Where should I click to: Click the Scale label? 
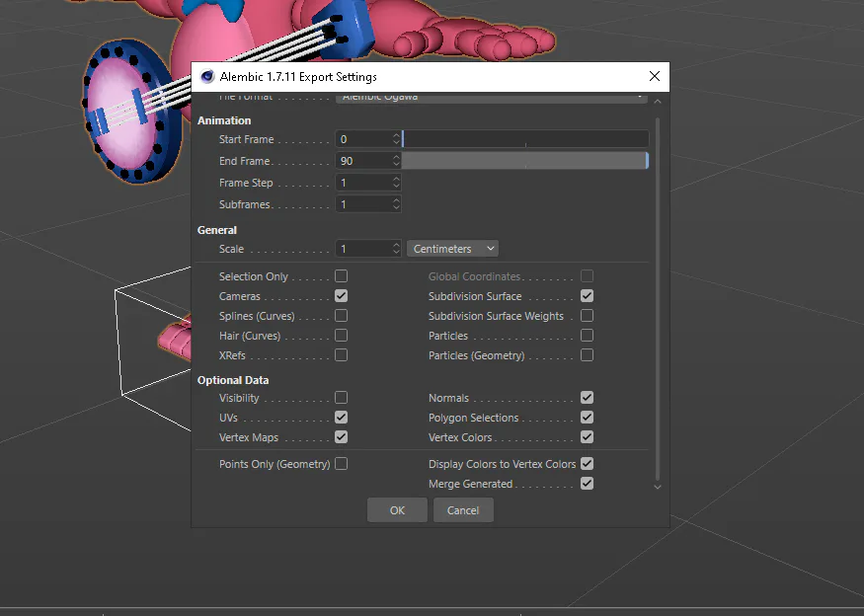click(231, 249)
